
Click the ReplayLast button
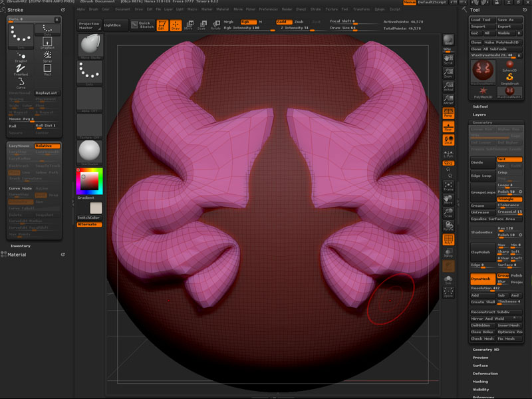[x=47, y=93]
